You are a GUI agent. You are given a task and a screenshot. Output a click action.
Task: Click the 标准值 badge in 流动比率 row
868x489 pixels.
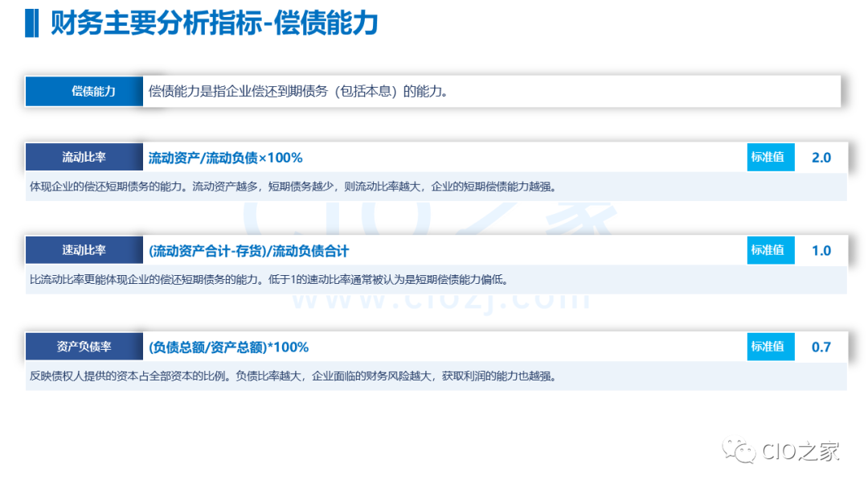tap(768, 158)
